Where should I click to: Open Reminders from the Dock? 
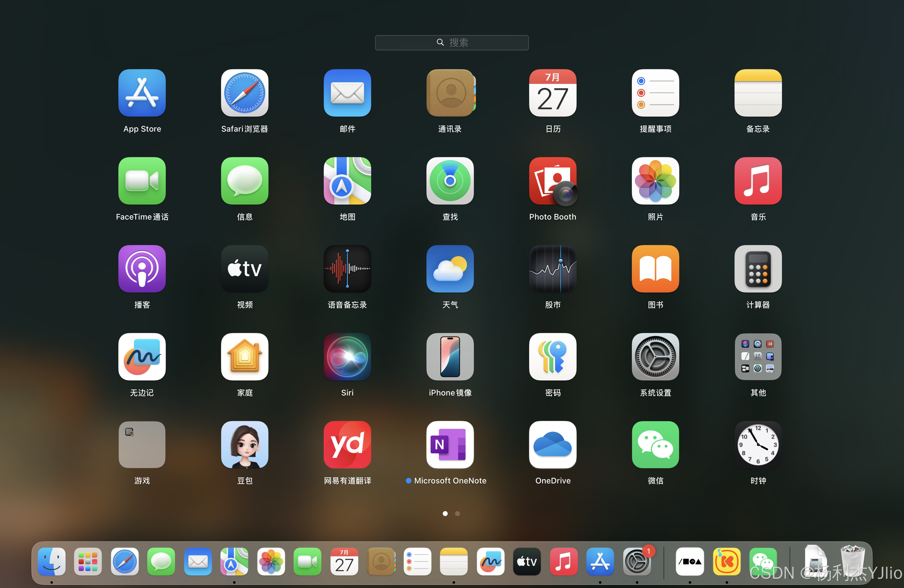pos(417,562)
